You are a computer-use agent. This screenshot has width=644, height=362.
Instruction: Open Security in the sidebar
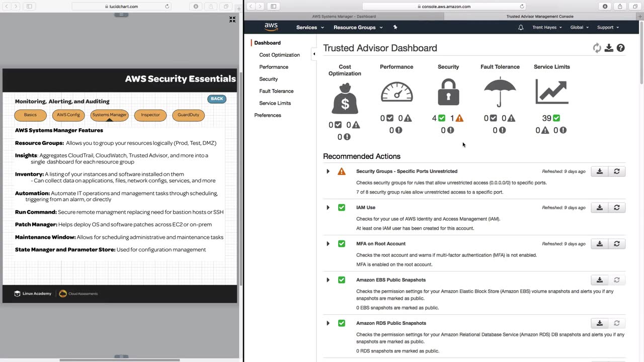pos(268,79)
